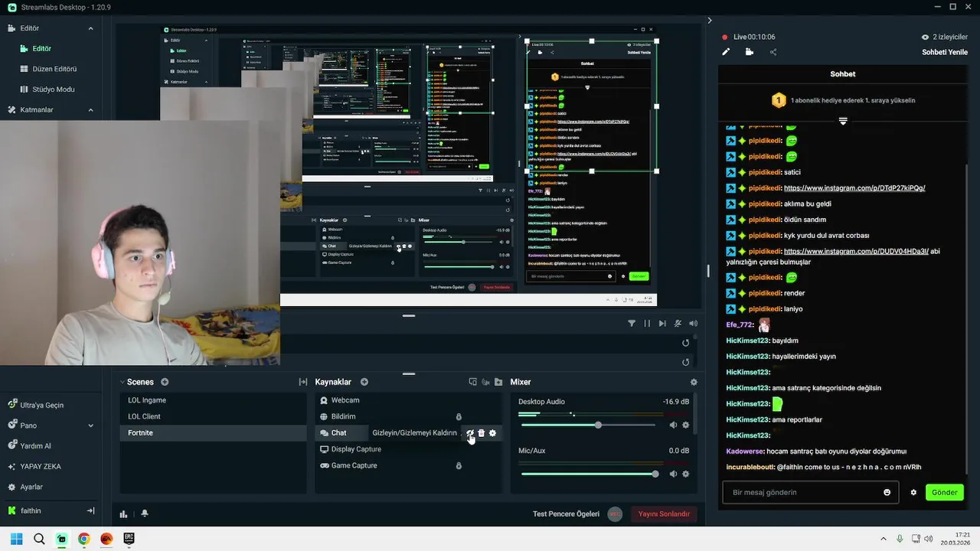This screenshot has width=980, height=551.
Task: Open Epic Games Launcher from taskbar
Action: pyautogui.click(x=129, y=539)
